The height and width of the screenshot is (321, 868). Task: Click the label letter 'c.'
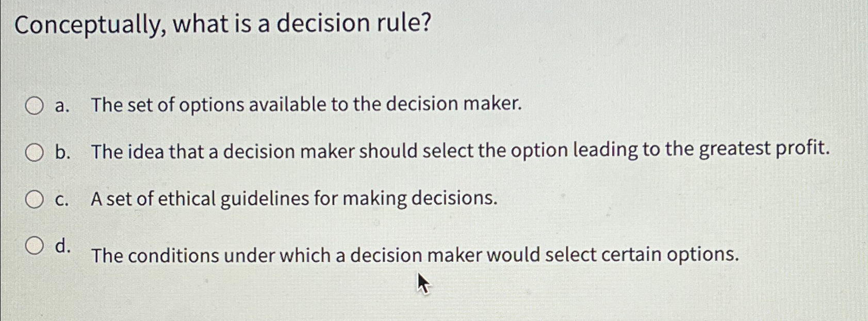(61, 199)
